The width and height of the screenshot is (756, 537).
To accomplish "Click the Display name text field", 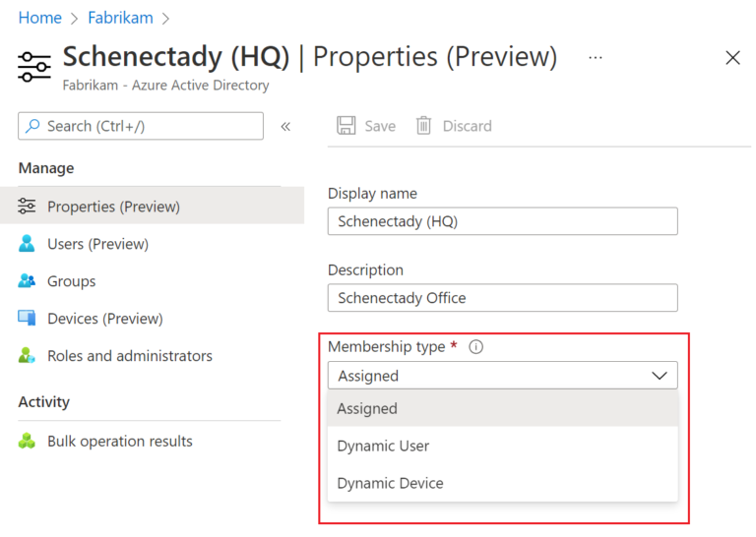I will point(502,221).
